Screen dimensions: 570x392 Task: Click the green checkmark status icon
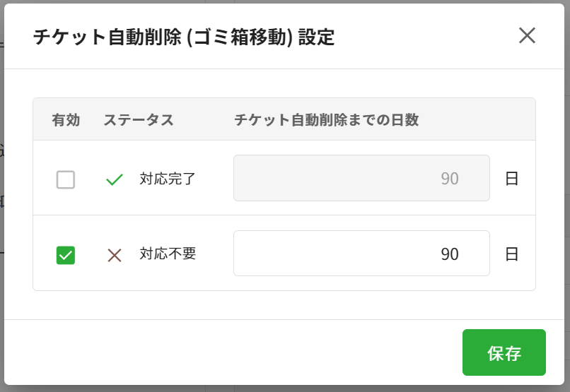coord(114,179)
